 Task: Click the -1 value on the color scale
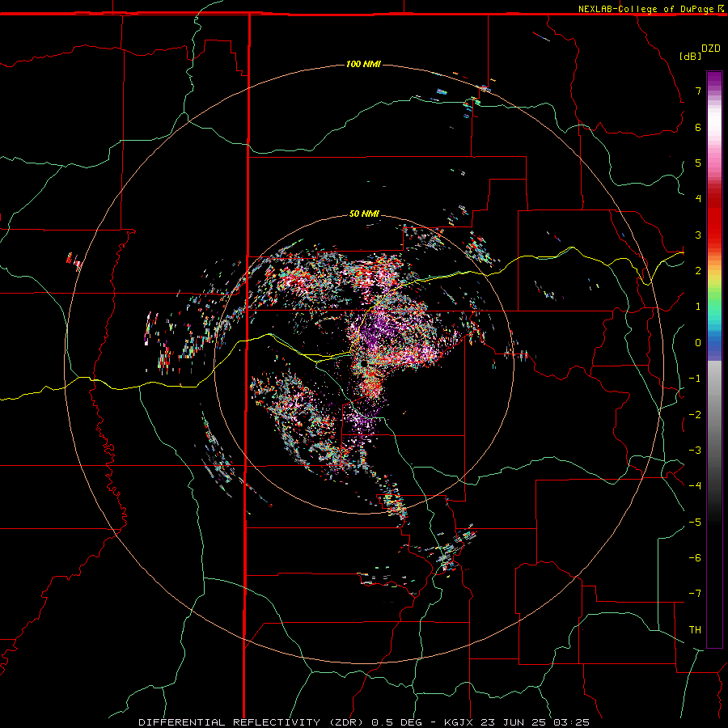point(695,379)
